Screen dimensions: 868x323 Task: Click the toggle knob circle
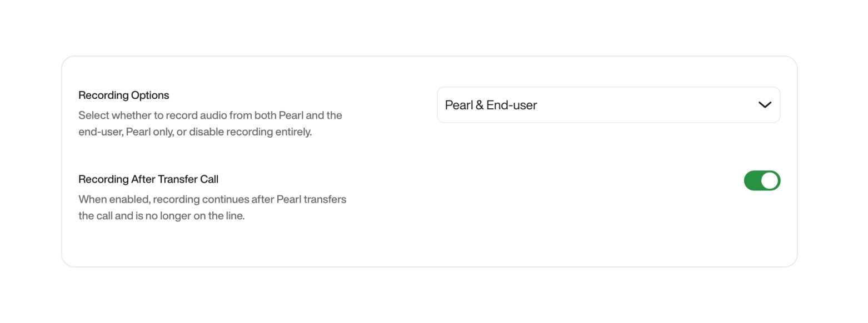click(769, 180)
